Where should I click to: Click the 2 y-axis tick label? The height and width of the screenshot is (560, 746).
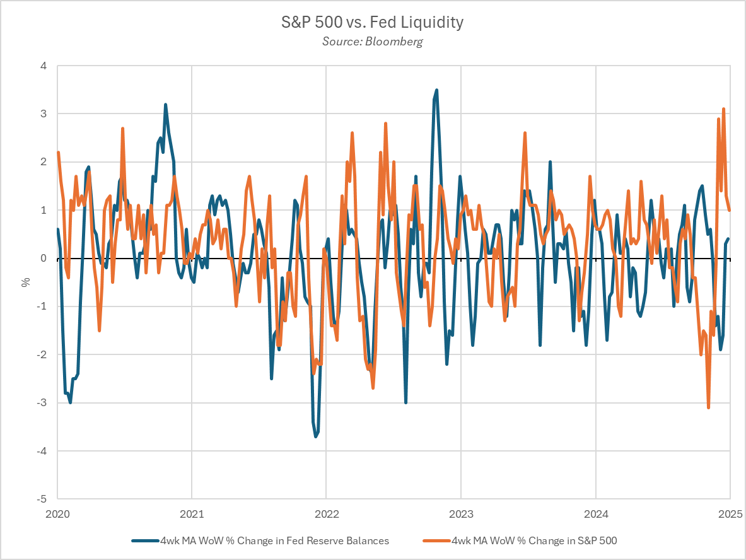click(x=44, y=162)
